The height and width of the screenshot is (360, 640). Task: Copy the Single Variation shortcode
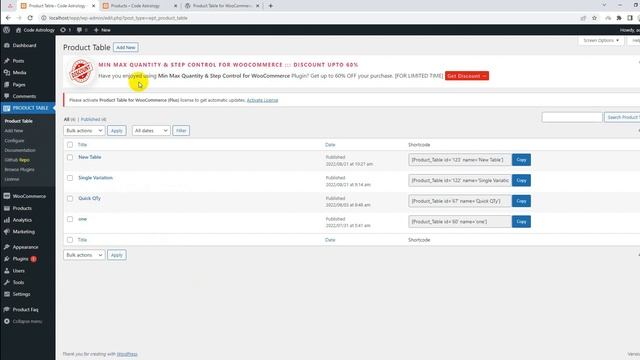pos(521,180)
